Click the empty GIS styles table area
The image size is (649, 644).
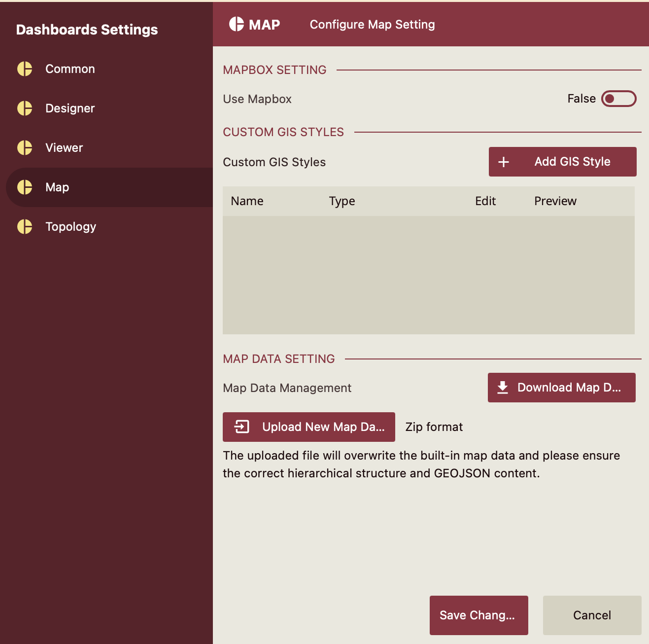[x=428, y=275]
